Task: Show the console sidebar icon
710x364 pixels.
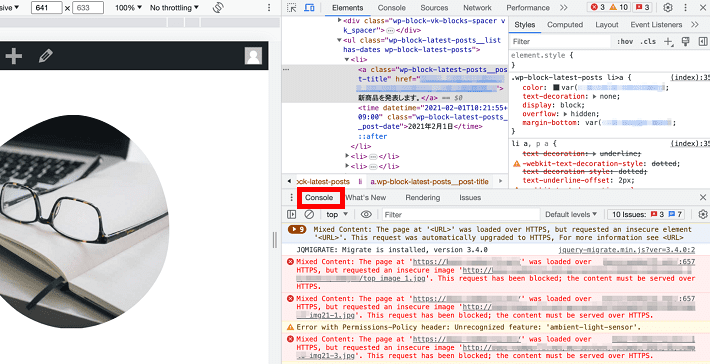Action: coord(292,214)
